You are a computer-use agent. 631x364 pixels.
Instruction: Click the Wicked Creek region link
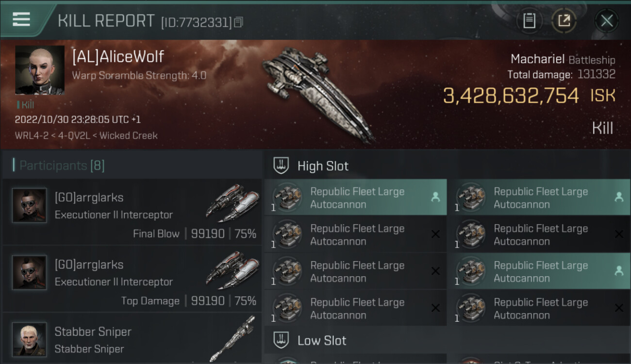point(129,135)
